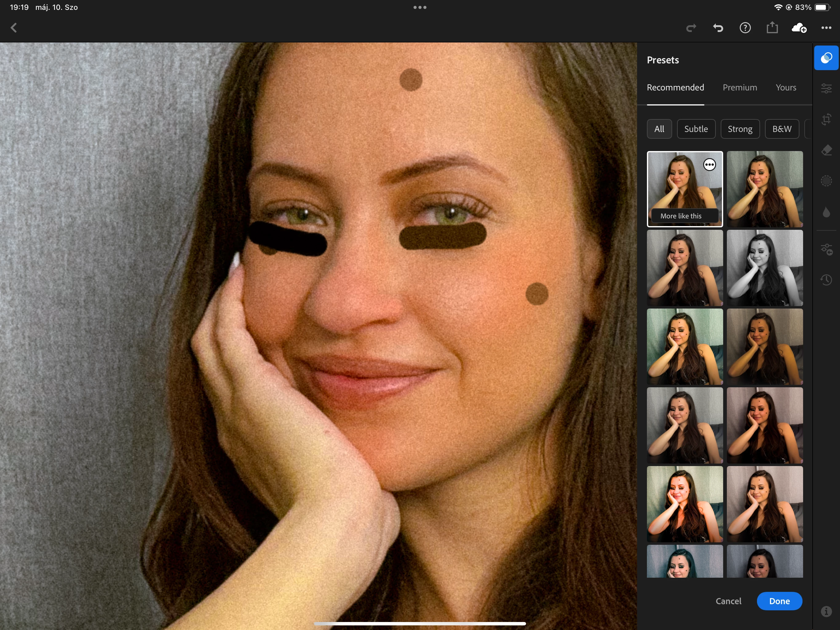The image size is (840, 630).
Task: Open the Masking tool
Action: pos(826,181)
